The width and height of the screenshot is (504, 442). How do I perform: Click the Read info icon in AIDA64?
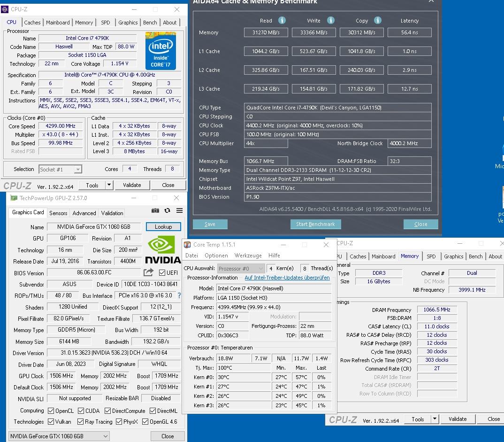[x=282, y=20]
